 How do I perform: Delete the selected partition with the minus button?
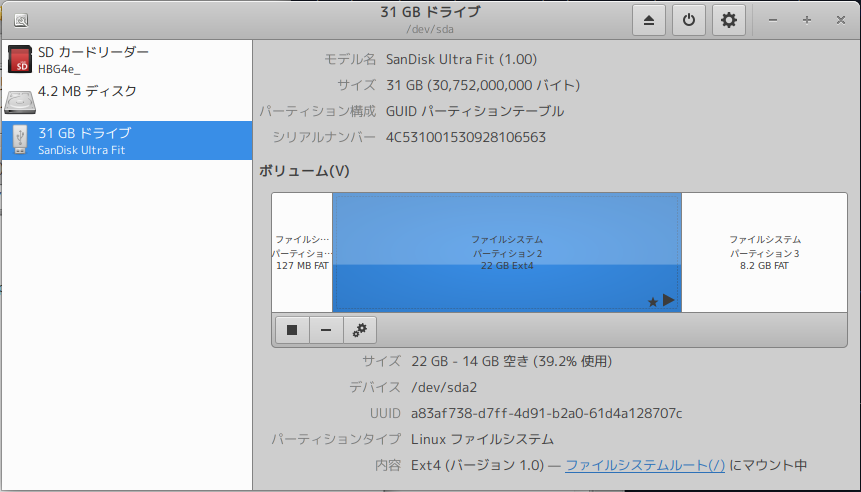coord(325,330)
